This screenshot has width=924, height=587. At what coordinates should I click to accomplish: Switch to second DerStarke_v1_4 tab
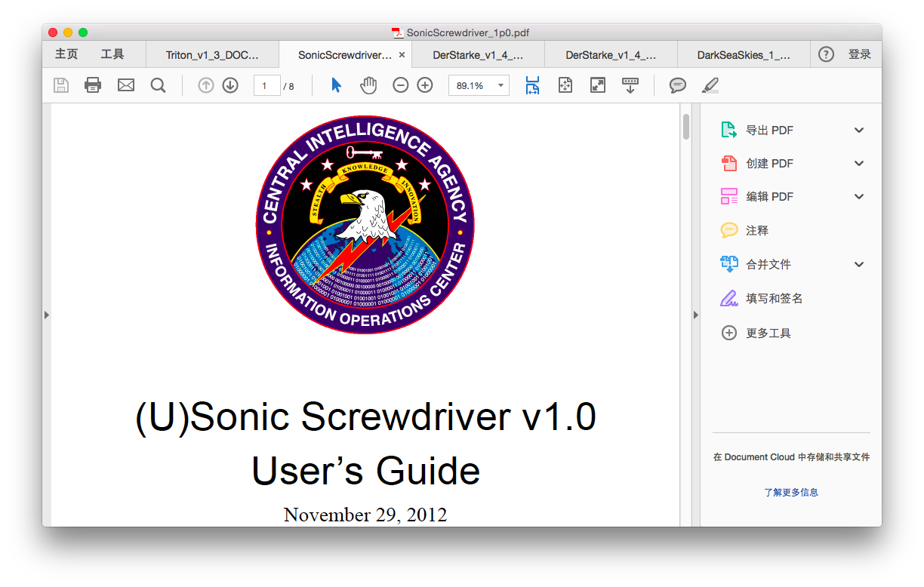(611, 54)
